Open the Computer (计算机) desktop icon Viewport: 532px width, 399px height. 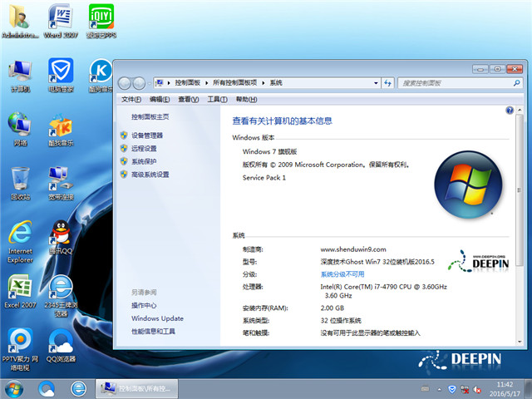[20, 76]
